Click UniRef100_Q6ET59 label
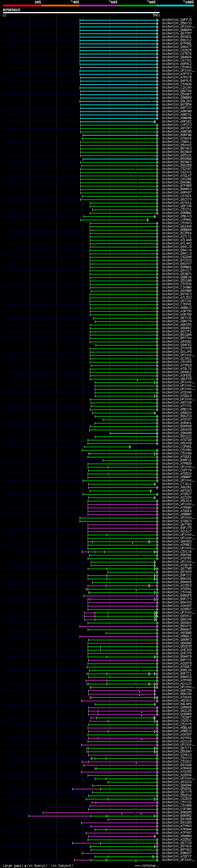Viewport: 197px width, 868px height. [177, 690]
